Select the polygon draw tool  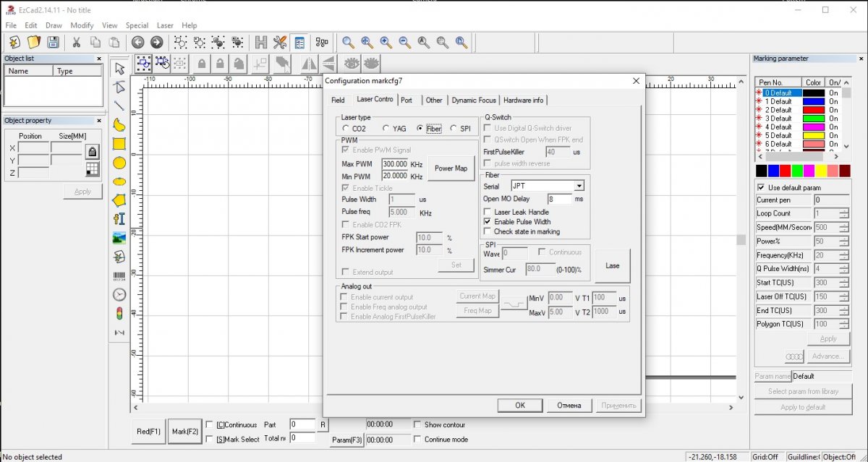119,200
